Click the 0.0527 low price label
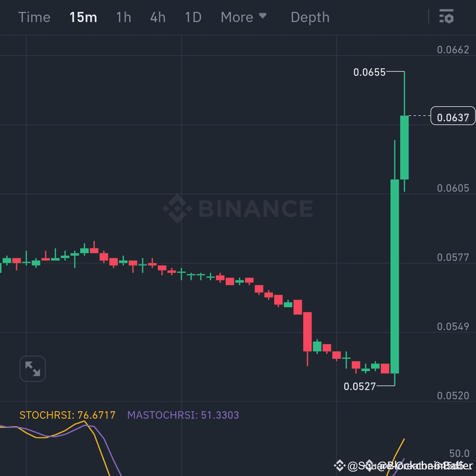Image resolution: width=476 pixels, height=476 pixels. (360, 387)
